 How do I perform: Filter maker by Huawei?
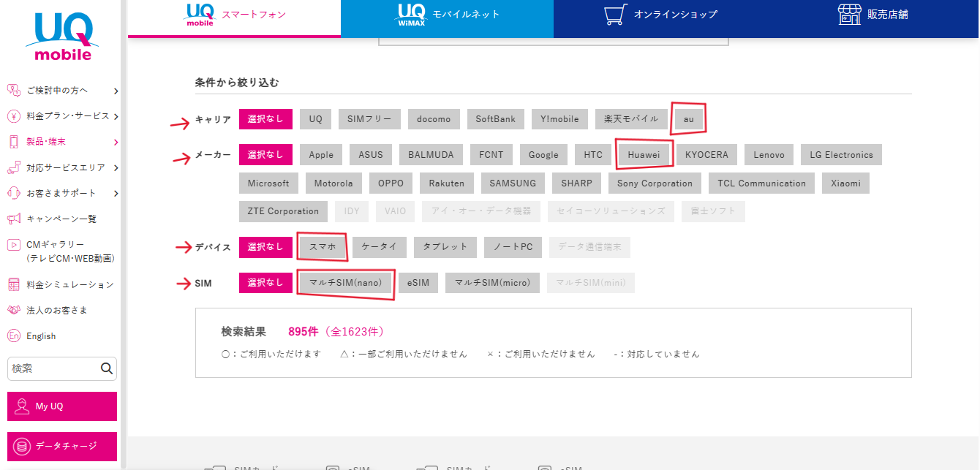644,155
